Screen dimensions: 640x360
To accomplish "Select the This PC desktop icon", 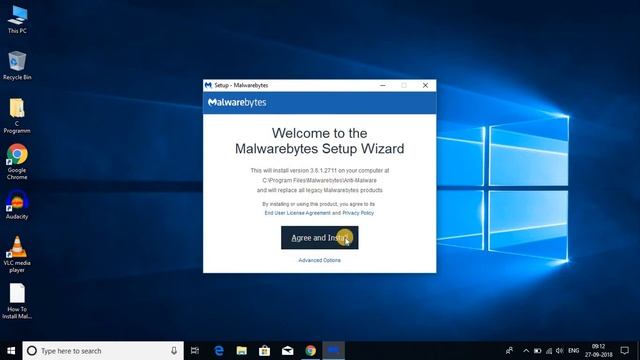I will point(17,19).
